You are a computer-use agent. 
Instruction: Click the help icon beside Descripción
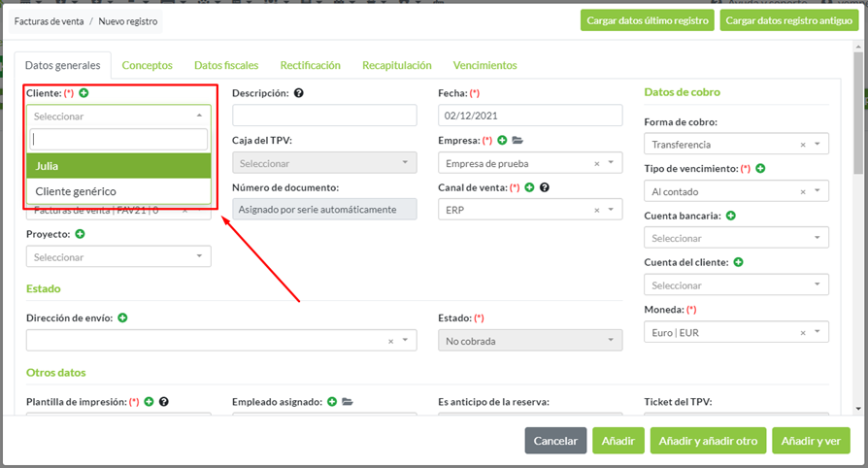pos(299,93)
